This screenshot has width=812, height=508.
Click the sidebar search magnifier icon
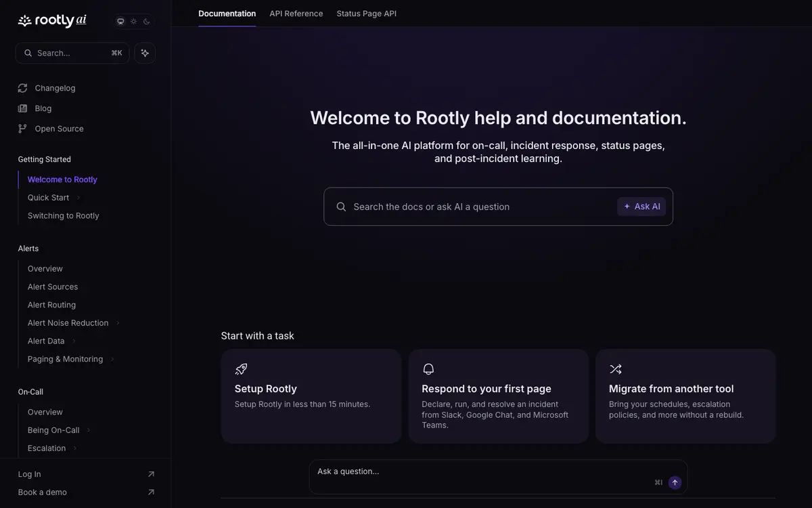pyautogui.click(x=28, y=53)
